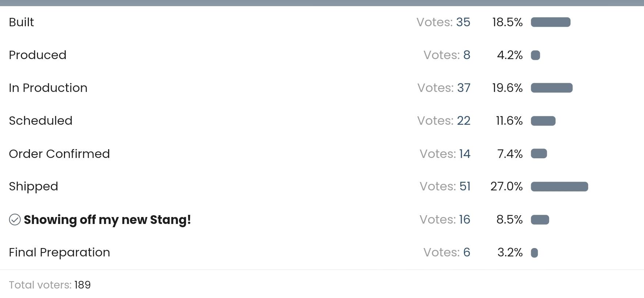
Task: Click the Total voters 189 text
Action: [x=50, y=285]
